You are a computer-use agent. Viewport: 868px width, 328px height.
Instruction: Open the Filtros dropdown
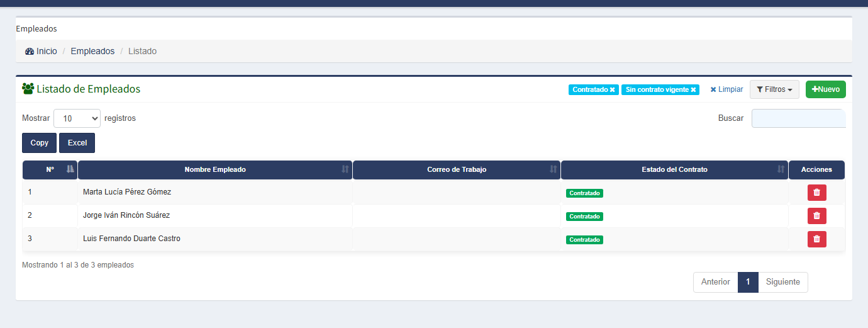point(774,89)
